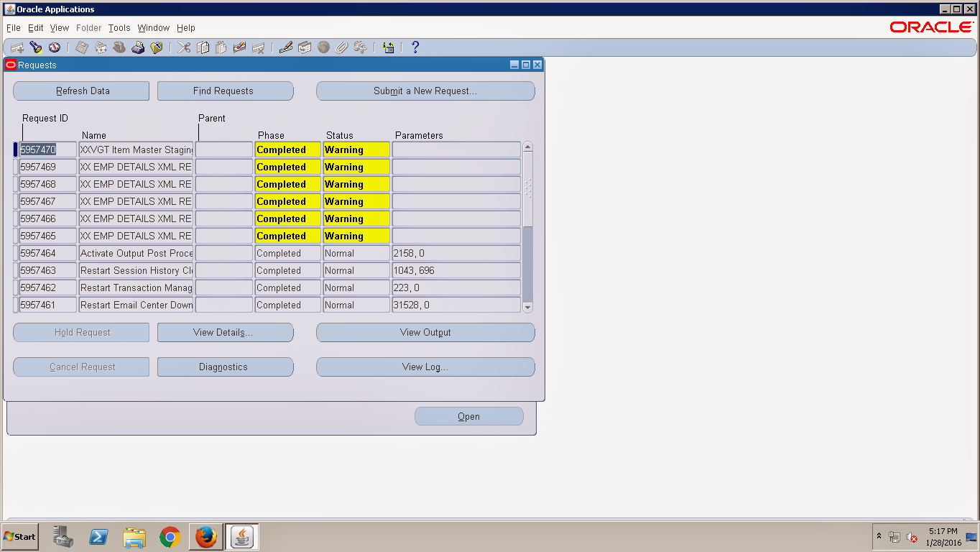Click the Open button
This screenshot has width=980, height=552.
pos(469,417)
